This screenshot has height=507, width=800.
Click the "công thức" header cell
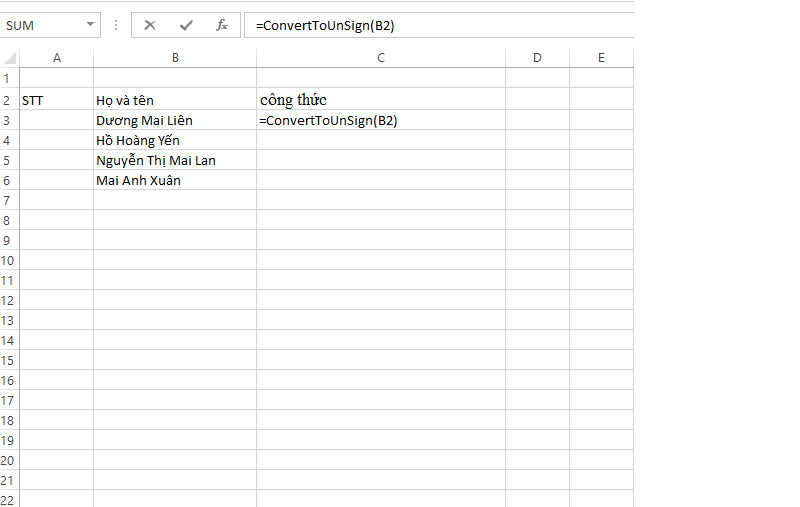click(381, 100)
